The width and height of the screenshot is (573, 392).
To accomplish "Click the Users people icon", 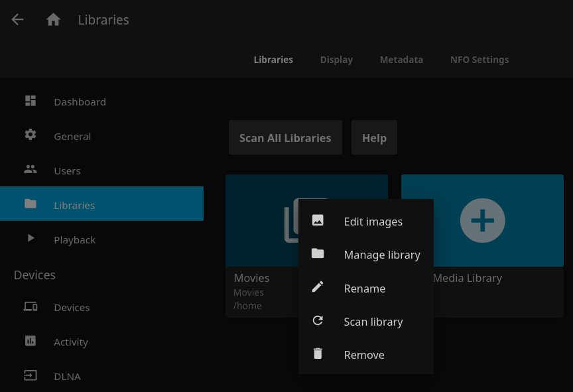I will click(x=31, y=169).
